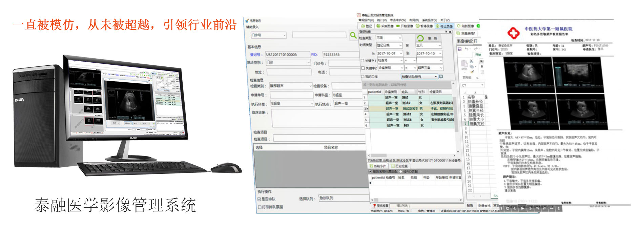Click the 刷新图像 refresh image icon
The height and width of the screenshot is (228, 644).
(459, 26)
